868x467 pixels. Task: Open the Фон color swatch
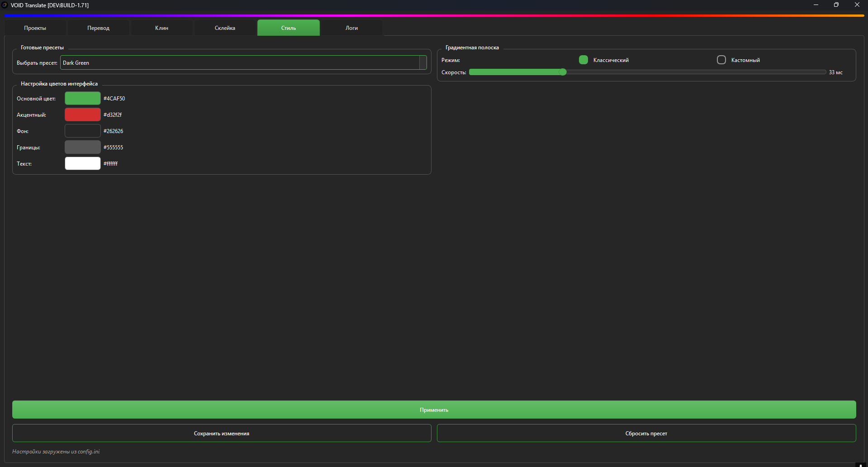(83, 131)
